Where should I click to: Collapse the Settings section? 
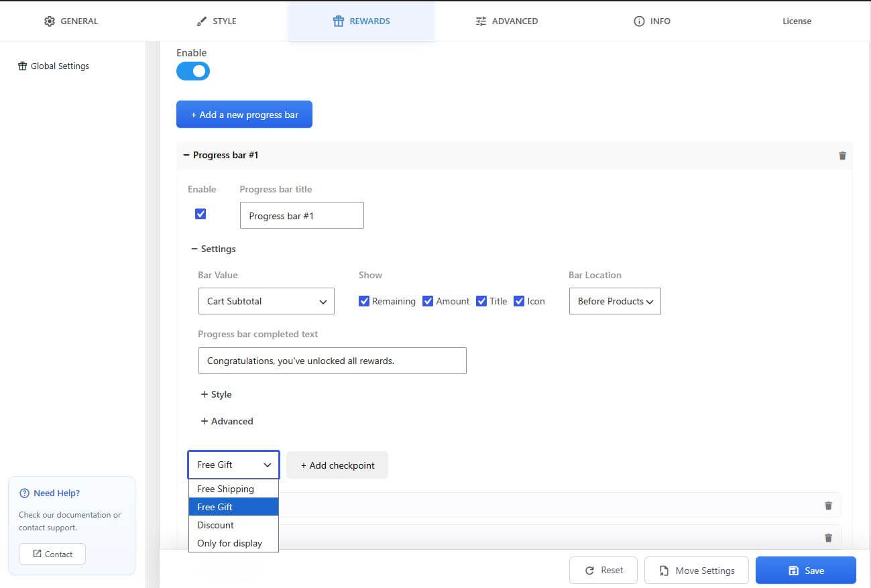(x=214, y=249)
